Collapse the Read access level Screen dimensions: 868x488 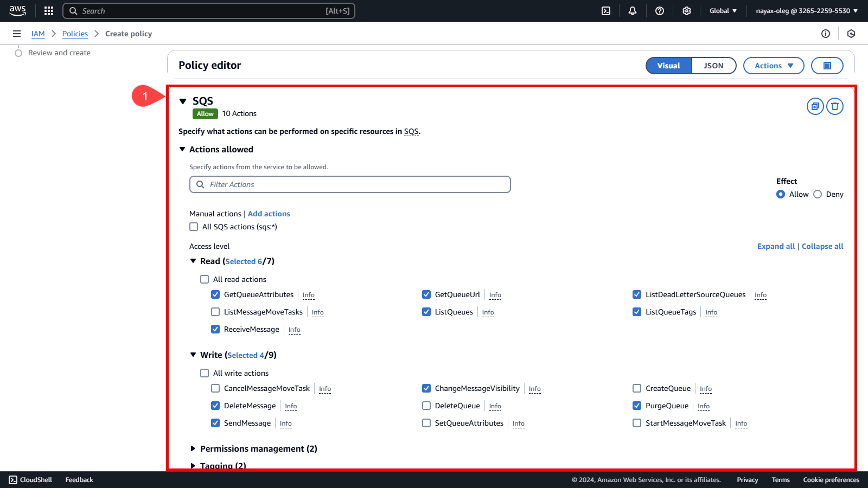coord(193,261)
